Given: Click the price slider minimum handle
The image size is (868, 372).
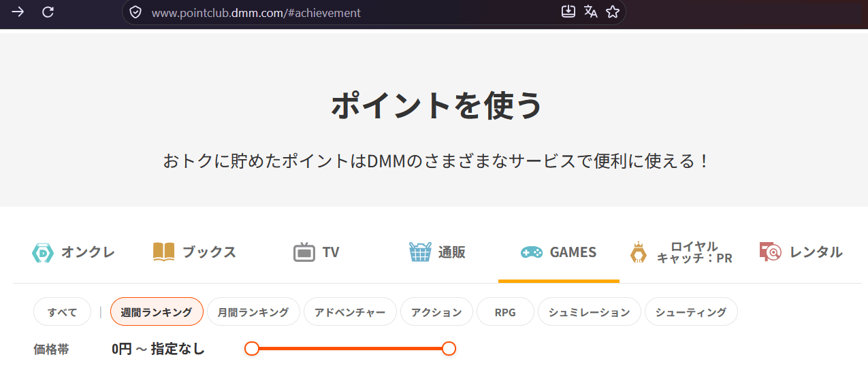Looking at the screenshot, I should click(252, 349).
